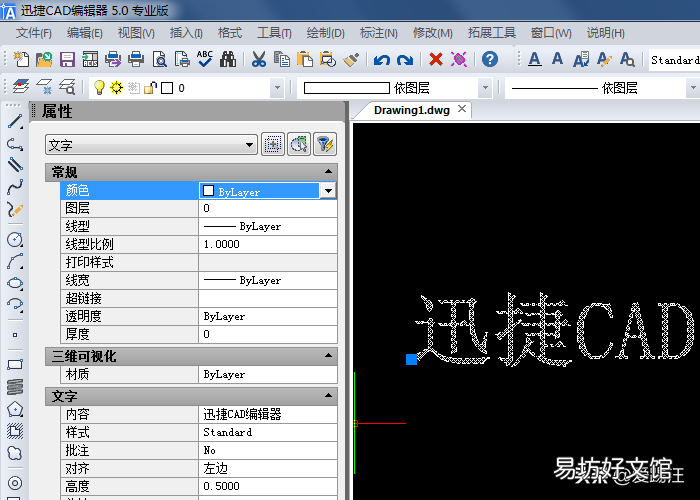Screen dimensions: 700x500
Task: Click the layer color square swatch
Action: (167, 88)
